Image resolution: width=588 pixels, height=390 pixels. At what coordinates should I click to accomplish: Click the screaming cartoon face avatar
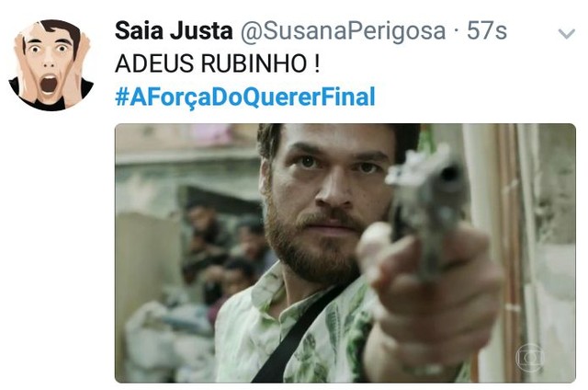tap(51, 65)
